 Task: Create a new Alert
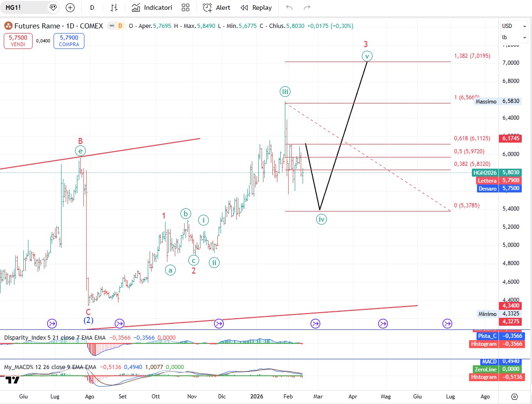216,7
